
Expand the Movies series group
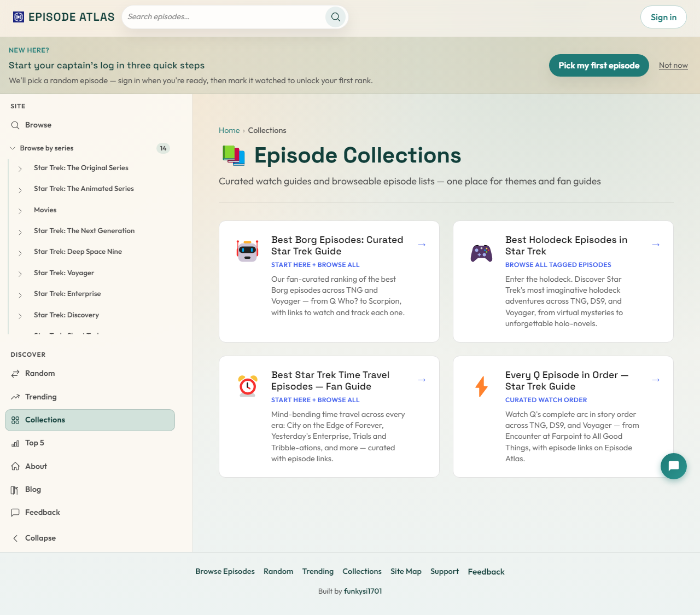(x=20, y=211)
